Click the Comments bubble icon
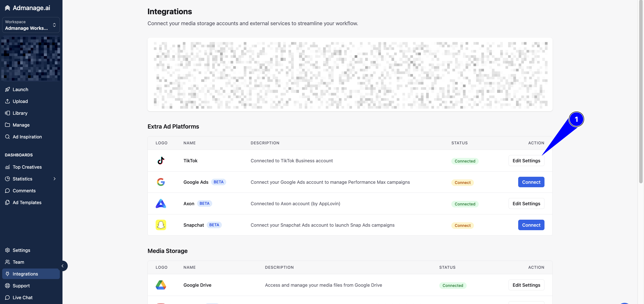The width and height of the screenshot is (644, 304). 7,191
